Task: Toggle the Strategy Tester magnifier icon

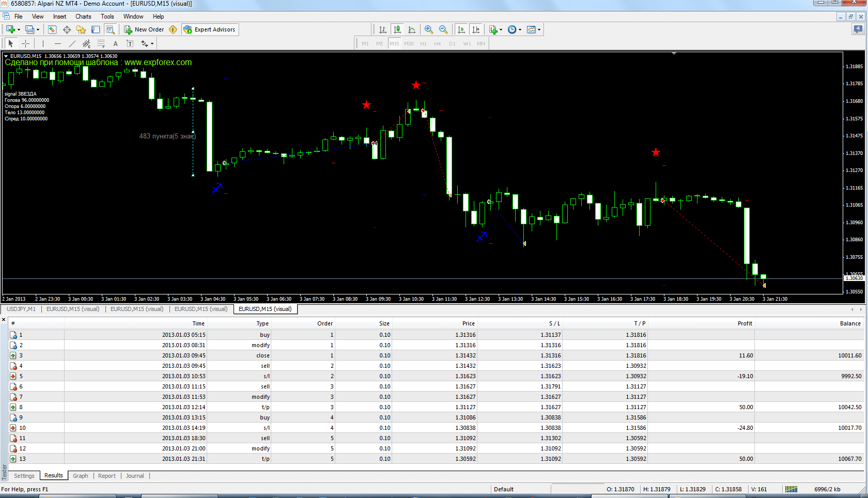Action: tap(110, 29)
